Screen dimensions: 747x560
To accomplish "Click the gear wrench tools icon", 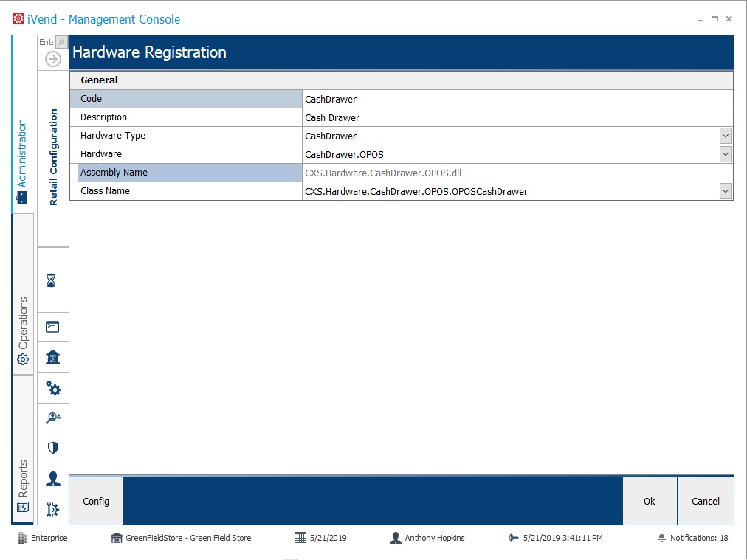I will point(53,510).
